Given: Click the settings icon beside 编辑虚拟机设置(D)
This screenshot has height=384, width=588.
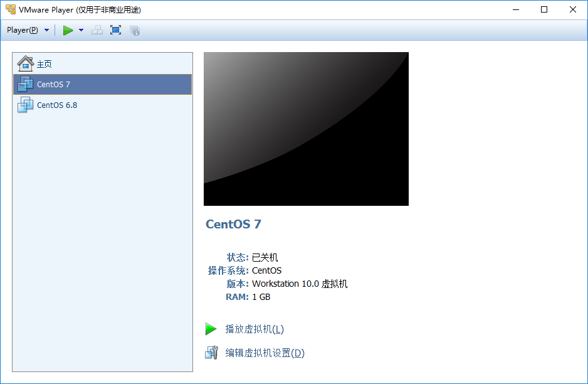Looking at the screenshot, I should [211, 352].
